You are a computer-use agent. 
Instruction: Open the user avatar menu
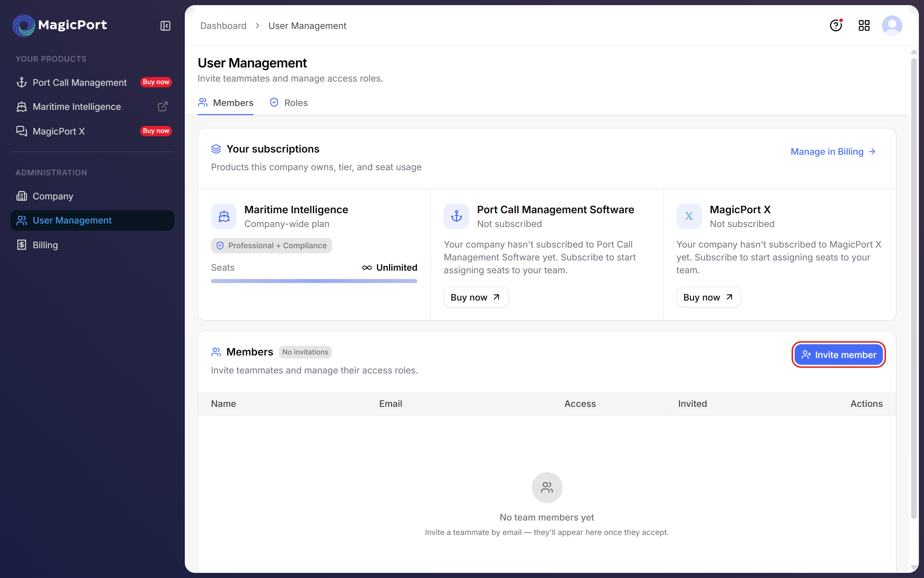(x=892, y=26)
